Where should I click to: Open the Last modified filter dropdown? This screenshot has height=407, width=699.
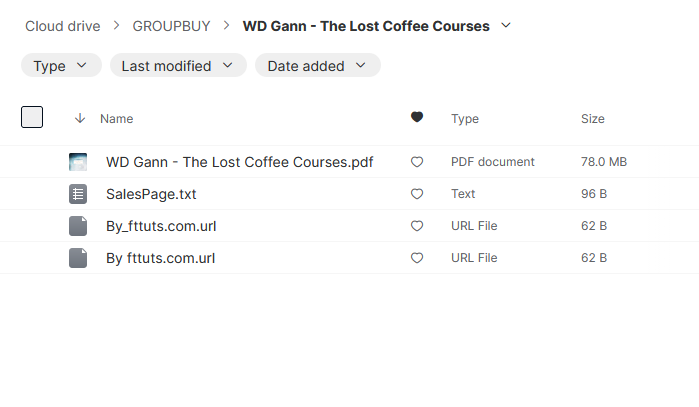tap(178, 66)
